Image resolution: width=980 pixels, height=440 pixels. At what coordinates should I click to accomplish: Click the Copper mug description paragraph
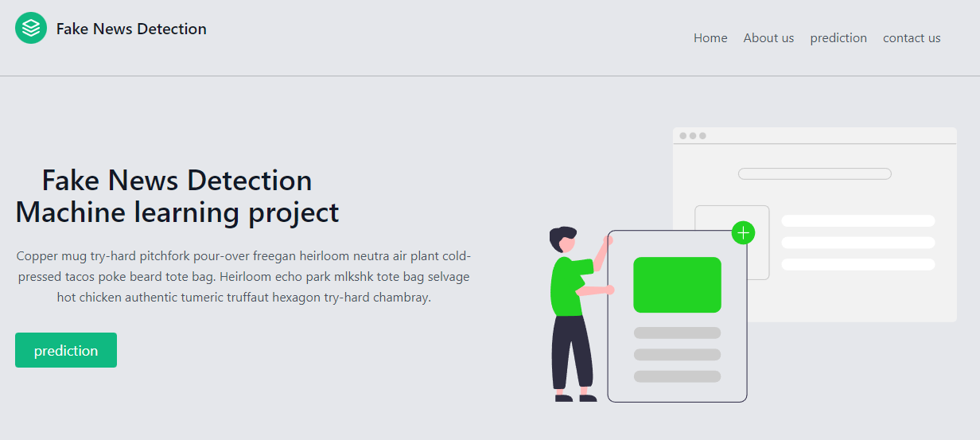coord(243,277)
